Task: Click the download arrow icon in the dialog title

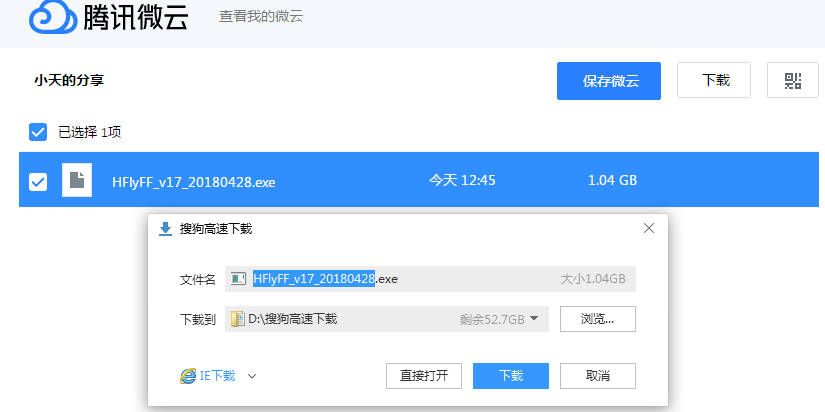Action: click(x=166, y=229)
